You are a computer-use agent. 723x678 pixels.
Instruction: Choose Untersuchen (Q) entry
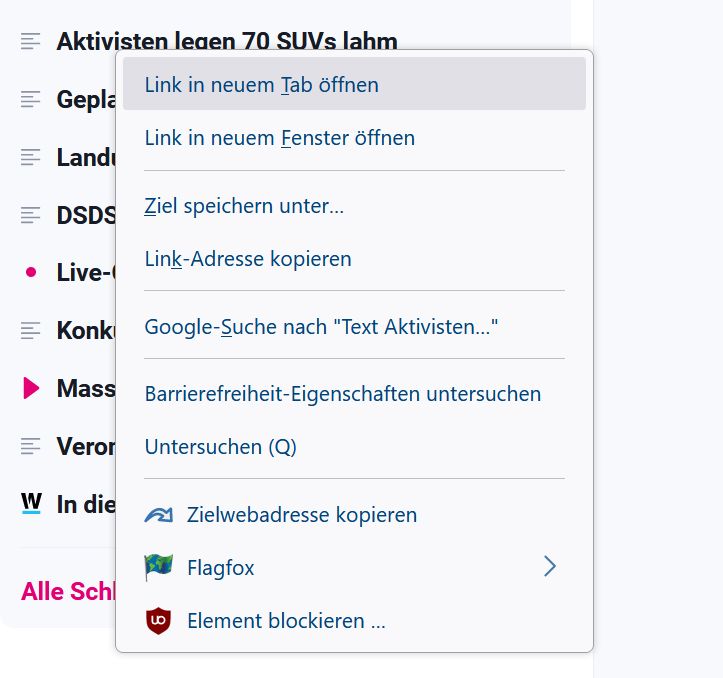221,446
